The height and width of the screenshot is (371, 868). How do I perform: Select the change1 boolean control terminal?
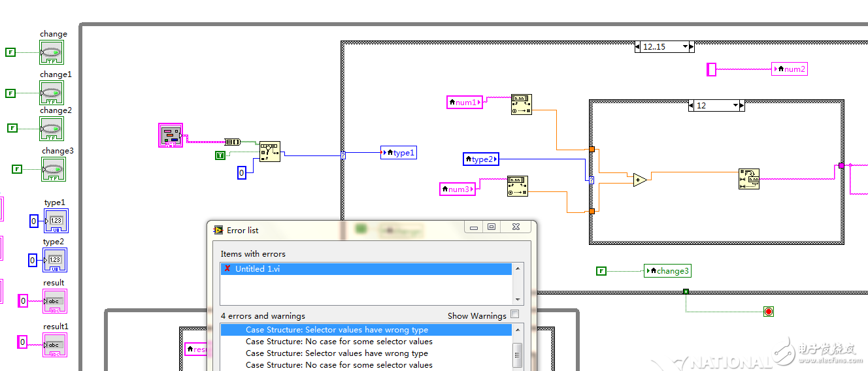click(x=52, y=93)
